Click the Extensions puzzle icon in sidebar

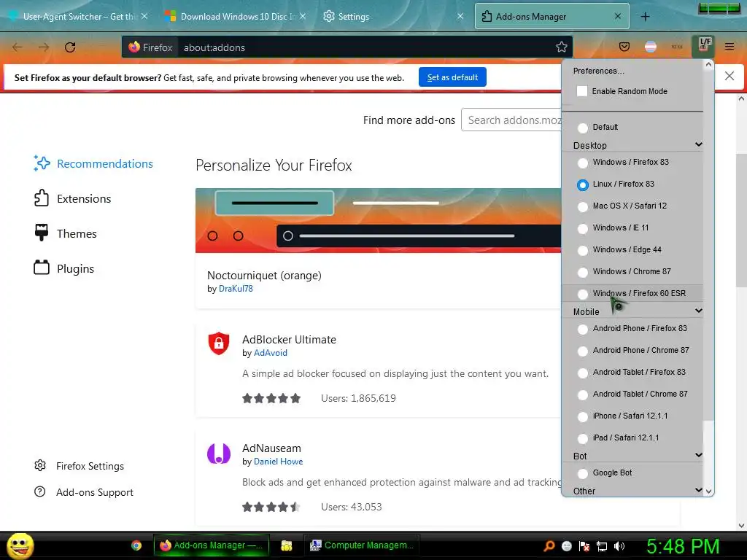point(42,198)
